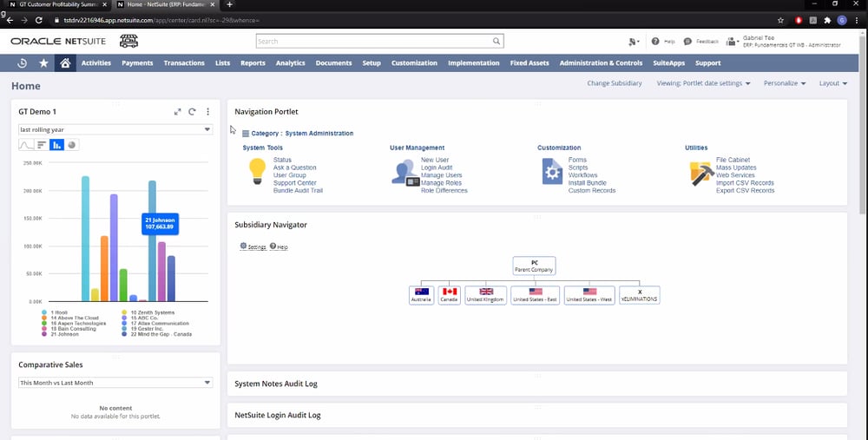Open the Fixed Assets menu
Image resolution: width=868 pixels, height=440 pixels.
(x=529, y=63)
